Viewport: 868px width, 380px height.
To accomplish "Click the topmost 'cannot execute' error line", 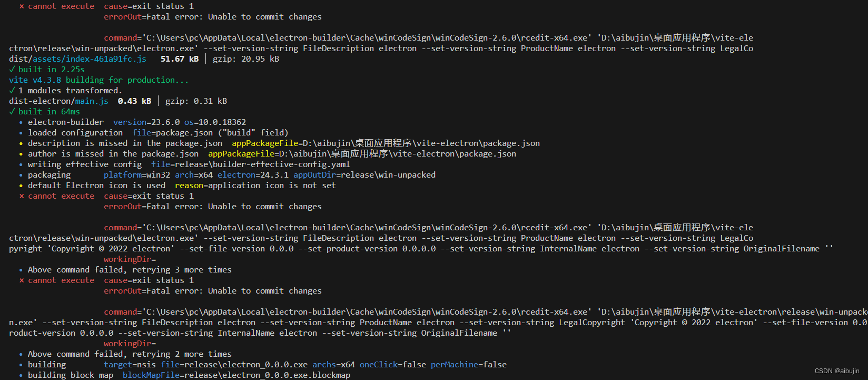I will (x=106, y=6).
